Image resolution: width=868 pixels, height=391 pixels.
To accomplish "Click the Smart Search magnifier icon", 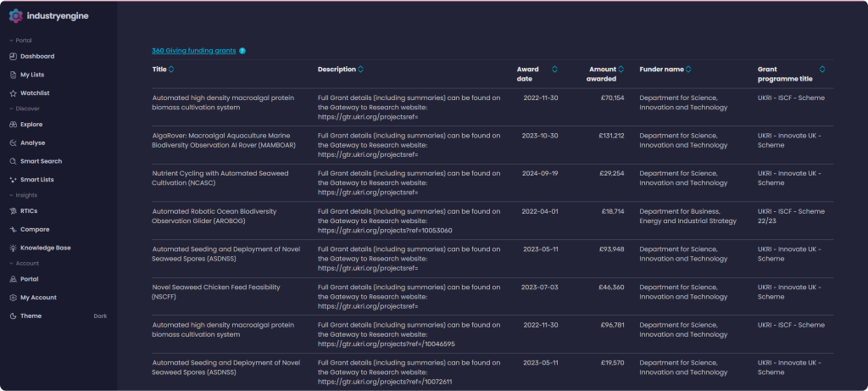I will (x=14, y=161).
